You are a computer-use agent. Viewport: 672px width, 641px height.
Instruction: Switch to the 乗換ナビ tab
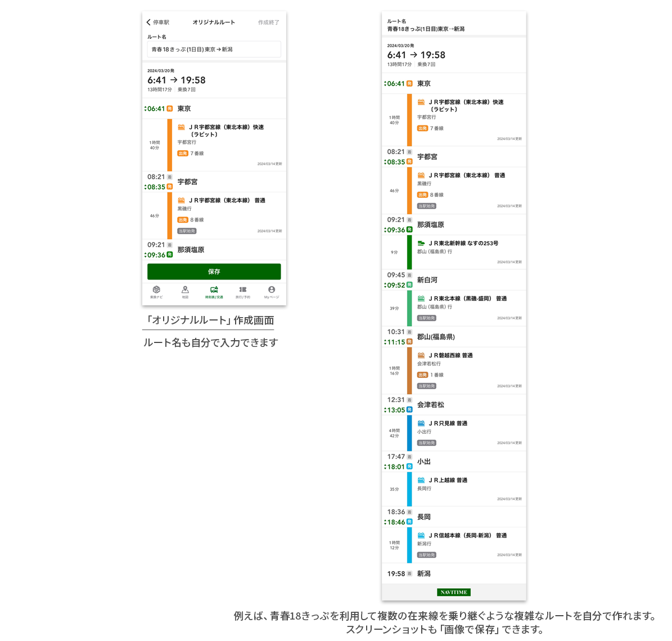(x=156, y=290)
